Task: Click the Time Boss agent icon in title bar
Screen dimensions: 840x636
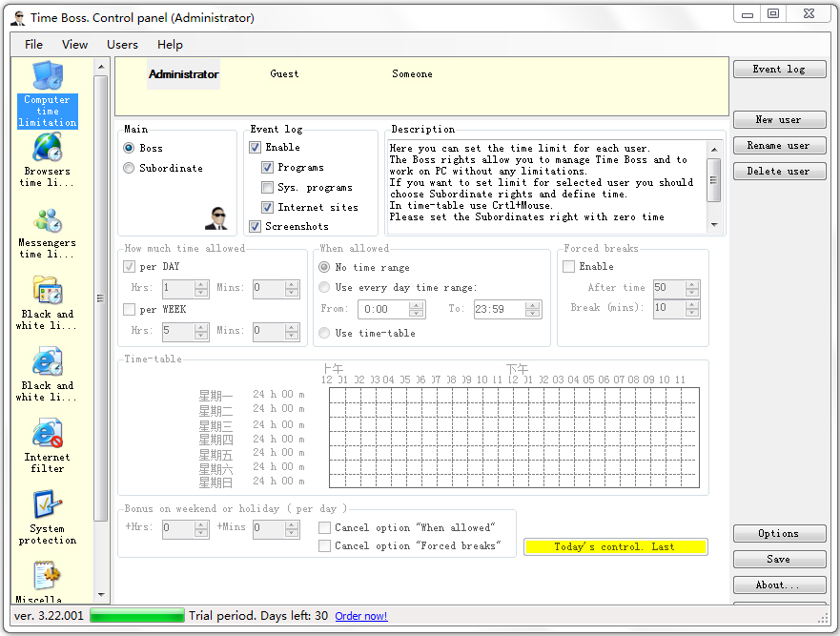Action: coord(19,18)
